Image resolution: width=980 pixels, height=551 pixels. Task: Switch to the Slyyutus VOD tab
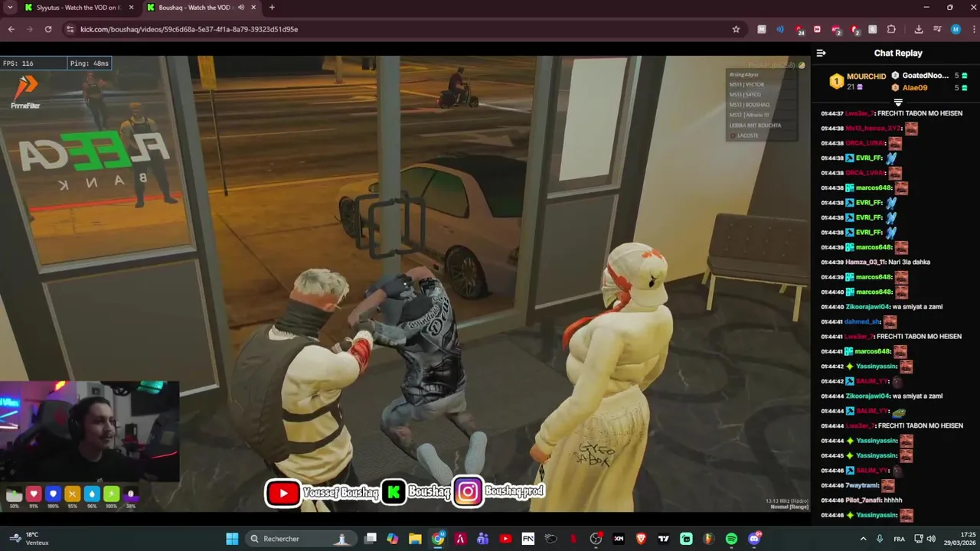click(x=79, y=8)
